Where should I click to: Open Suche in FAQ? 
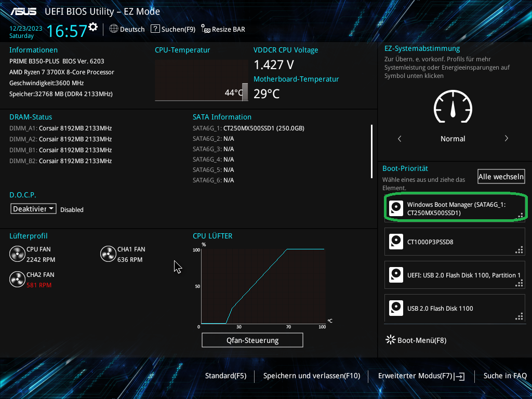coord(505,376)
